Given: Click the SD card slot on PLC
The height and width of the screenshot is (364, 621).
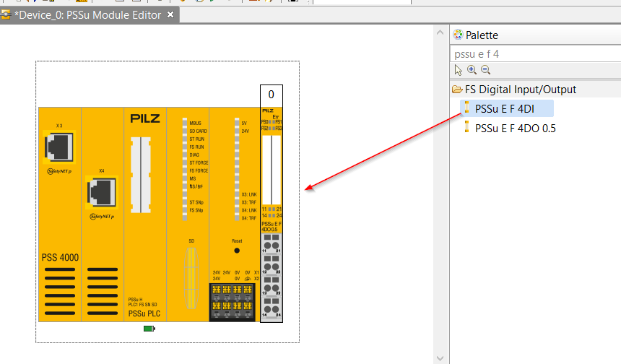Looking at the screenshot, I should point(191,279).
